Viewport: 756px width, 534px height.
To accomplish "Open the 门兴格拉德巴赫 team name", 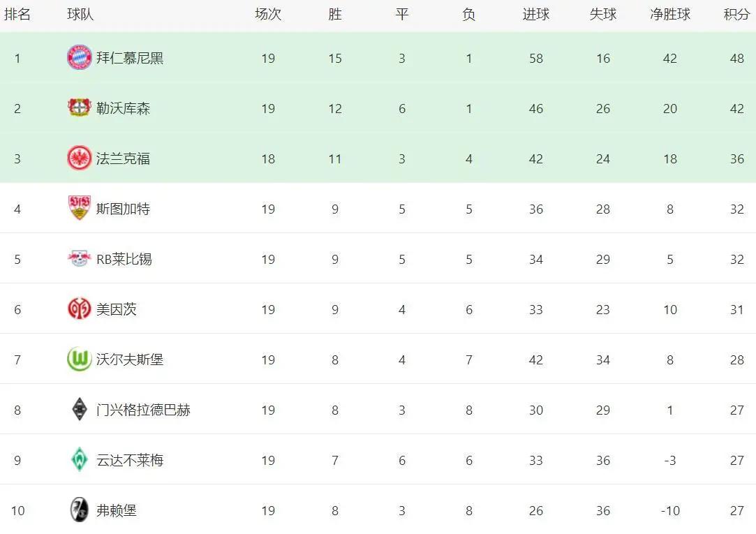I will [x=143, y=410].
